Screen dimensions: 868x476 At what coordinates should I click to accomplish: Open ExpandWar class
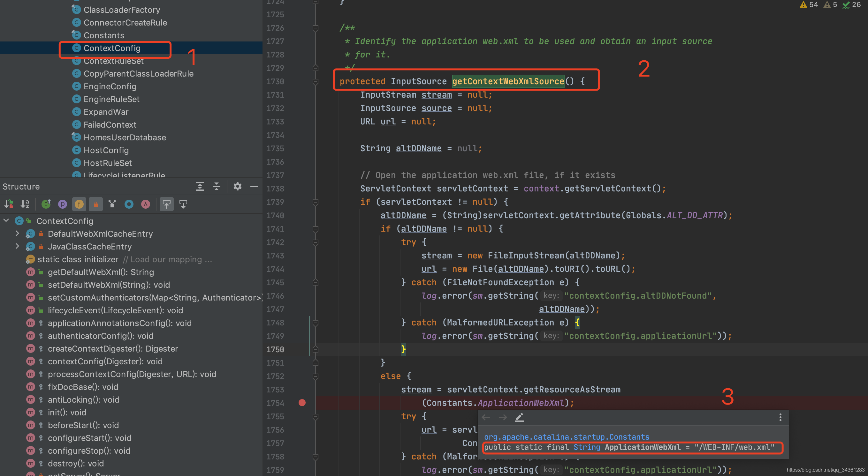(106, 112)
